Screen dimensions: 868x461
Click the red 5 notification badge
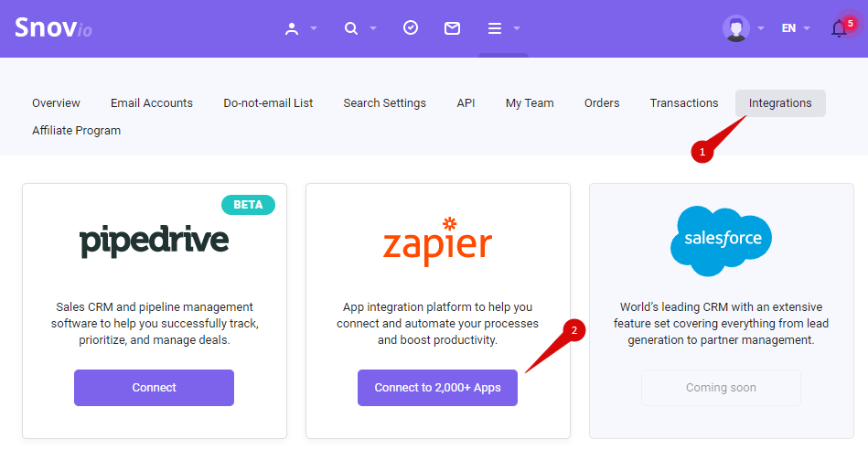tap(851, 23)
